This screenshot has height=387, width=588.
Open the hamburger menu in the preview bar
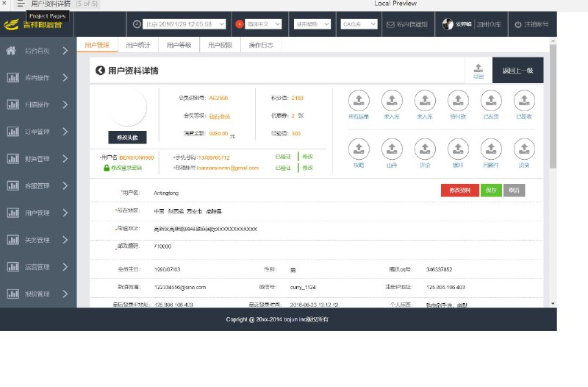pos(21,4)
